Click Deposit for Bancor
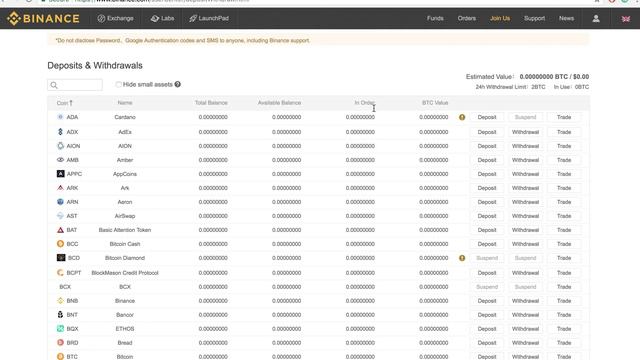Viewport: 640px width, 360px height. (x=487, y=315)
